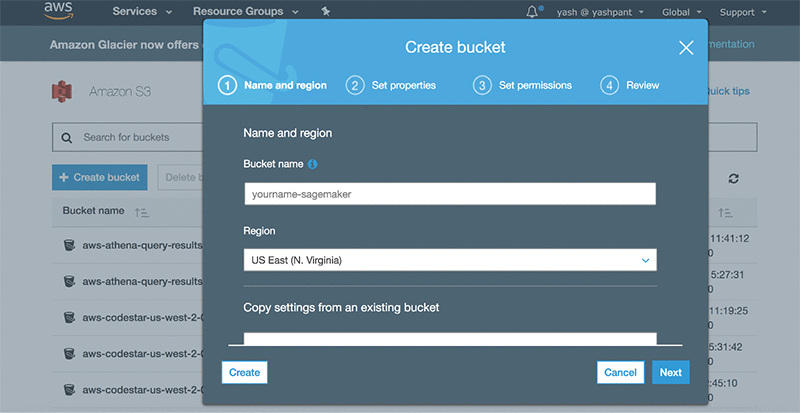Viewport: 800px width, 413px height.
Task: Click the right column sort icon
Action: pos(726,212)
